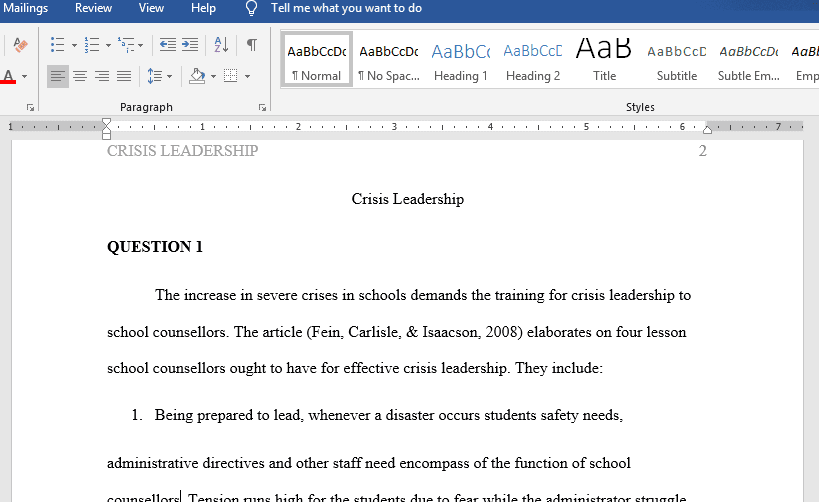Click the Tell me what you want field
819x502 pixels.
point(346,8)
